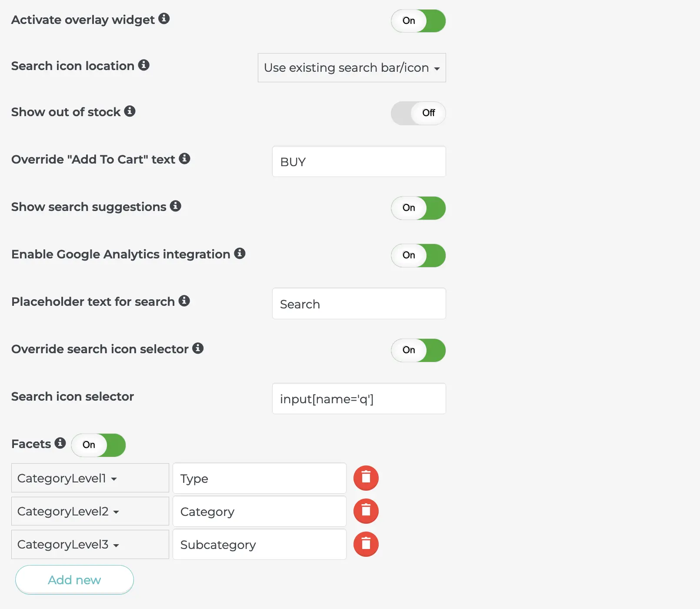This screenshot has width=700, height=609.
Task: Remove the Subcategory facet with trash icon
Action: (x=366, y=544)
